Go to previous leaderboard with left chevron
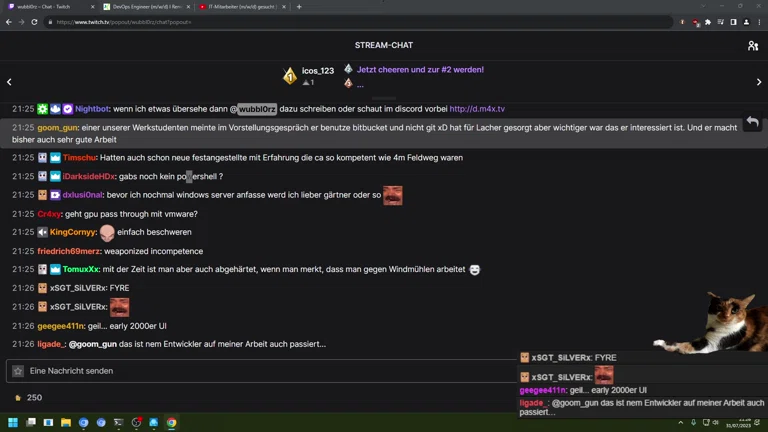Image resolution: width=768 pixels, height=432 pixels. pos(9,82)
